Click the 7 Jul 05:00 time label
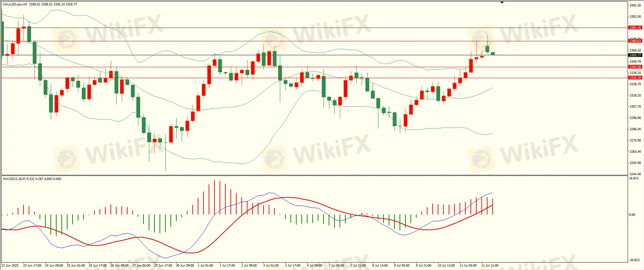 tap(336, 266)
